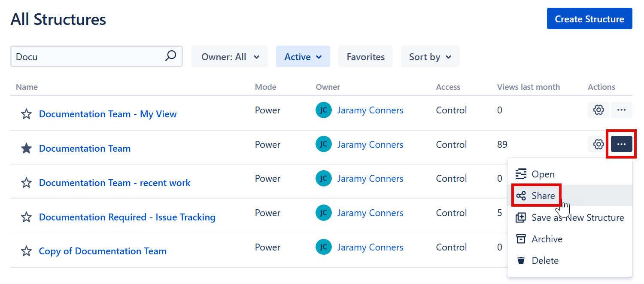This screenshot has height=284, width=644.
Task: Star Documentation Required - Issue Tracking
Action: [27, 217]
